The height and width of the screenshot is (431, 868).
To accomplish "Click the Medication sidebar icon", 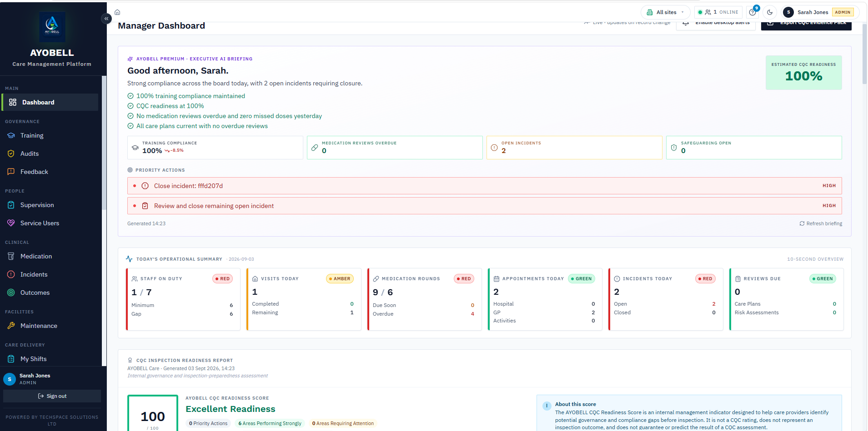I will point(11,256).
